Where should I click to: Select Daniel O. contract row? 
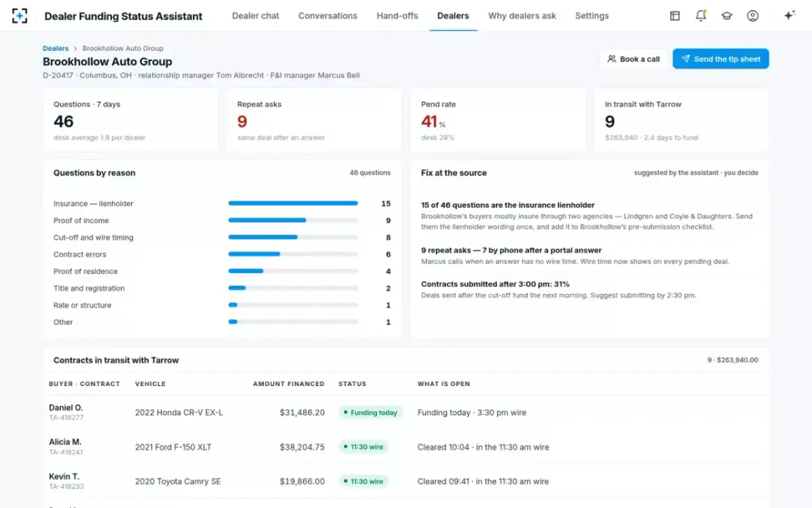[x=406, y=412]
